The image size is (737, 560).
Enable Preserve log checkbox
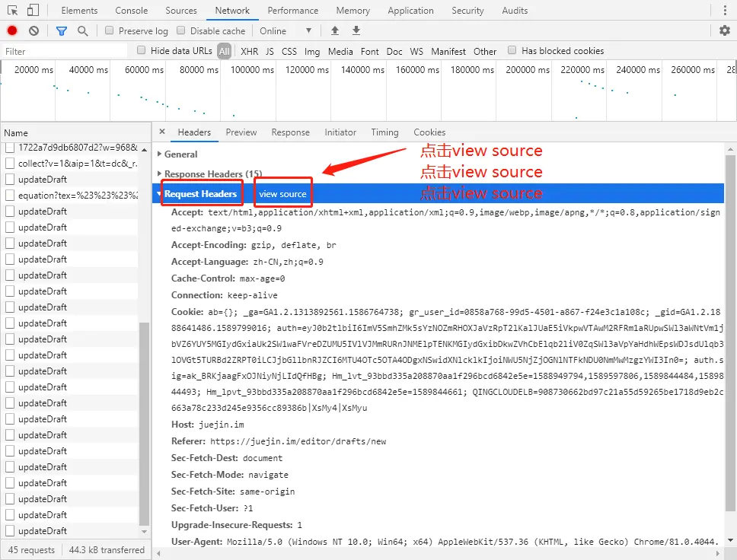point(109,30)
